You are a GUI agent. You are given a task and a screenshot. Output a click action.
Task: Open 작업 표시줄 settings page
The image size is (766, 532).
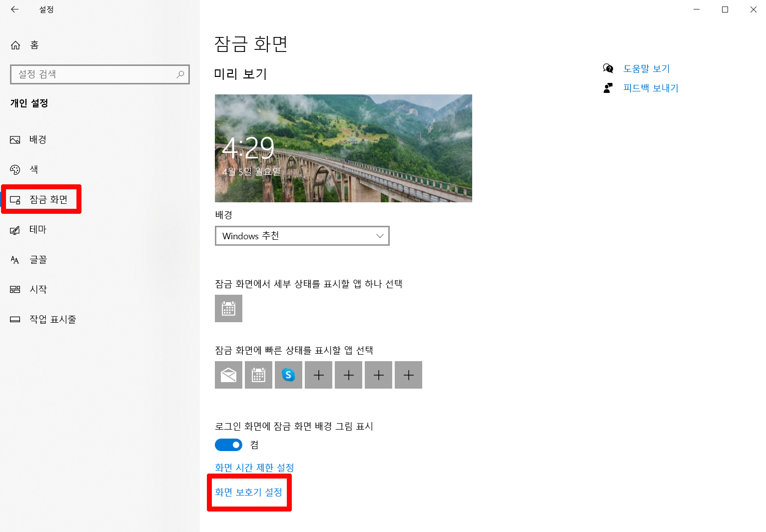52,320
